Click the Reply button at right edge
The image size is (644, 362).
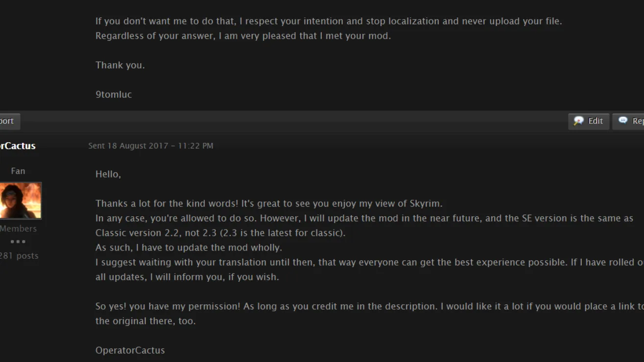click(x=628, y=121)
